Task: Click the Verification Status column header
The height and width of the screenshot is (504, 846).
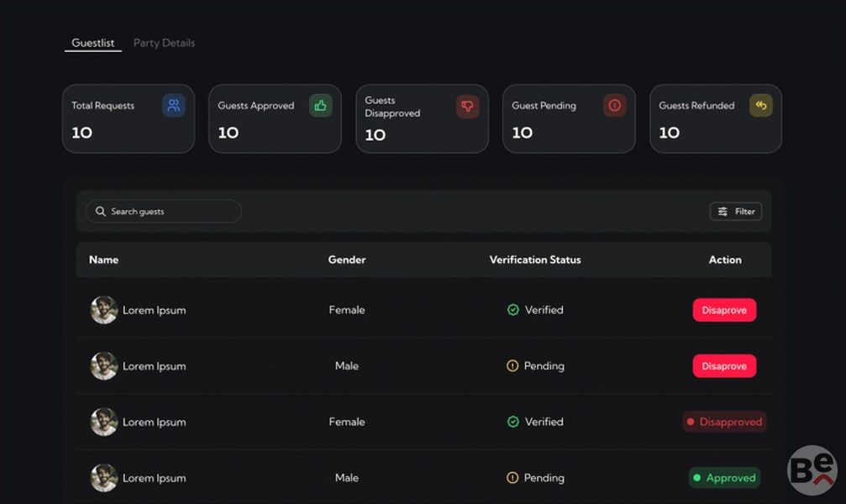Action: pos(535,260)
